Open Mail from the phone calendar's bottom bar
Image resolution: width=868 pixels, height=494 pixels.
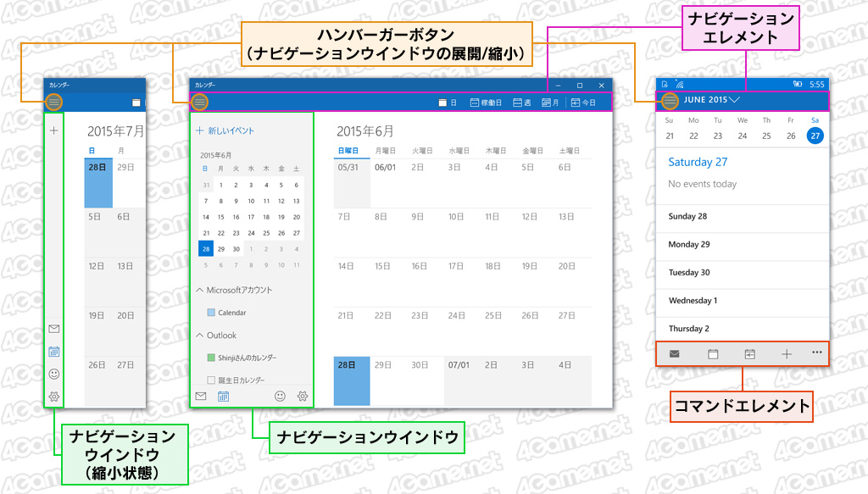pos(675,354)
